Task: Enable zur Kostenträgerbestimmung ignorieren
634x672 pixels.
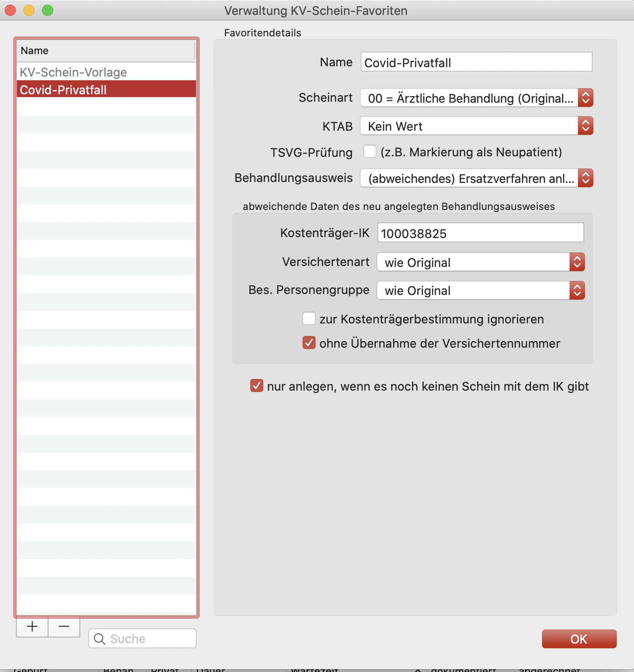Action: tap(309, 319)
